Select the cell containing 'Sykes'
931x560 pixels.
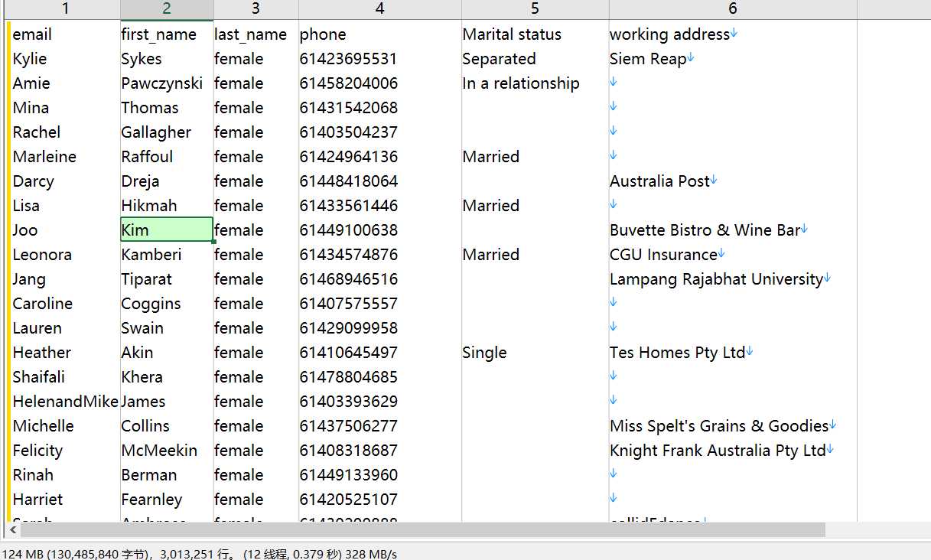click(167, 59)
